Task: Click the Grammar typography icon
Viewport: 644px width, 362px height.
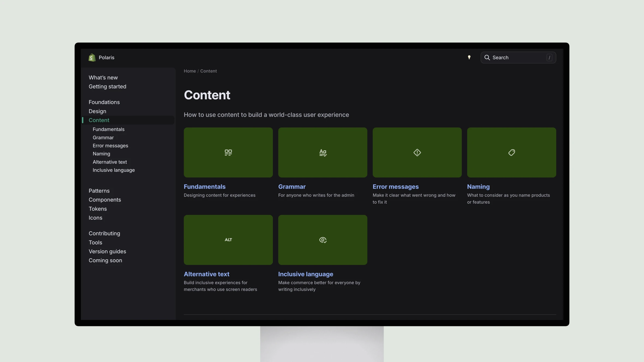Action: (x=323, y=152)
